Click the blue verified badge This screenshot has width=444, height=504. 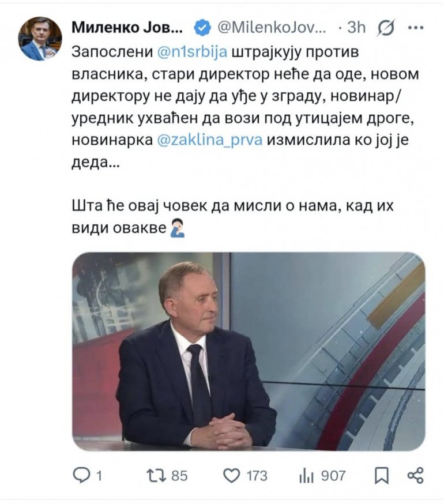[200, 27]
